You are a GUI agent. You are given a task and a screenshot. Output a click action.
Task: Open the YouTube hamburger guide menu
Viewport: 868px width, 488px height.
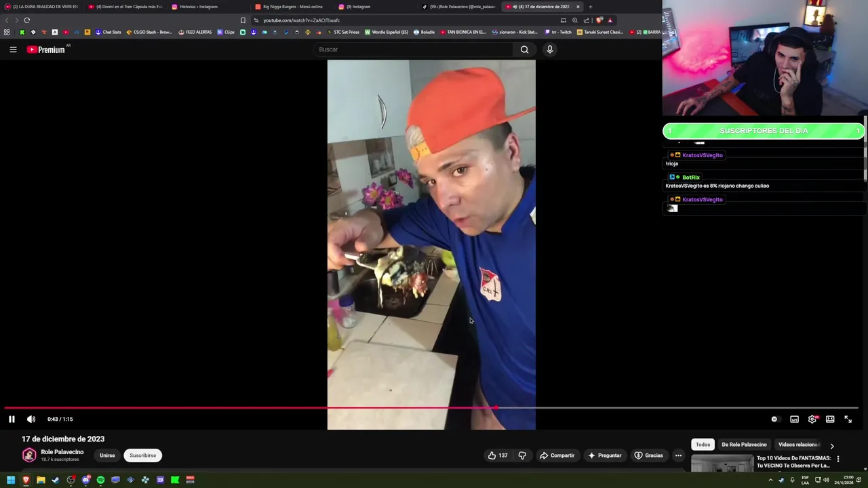(13, 49)
